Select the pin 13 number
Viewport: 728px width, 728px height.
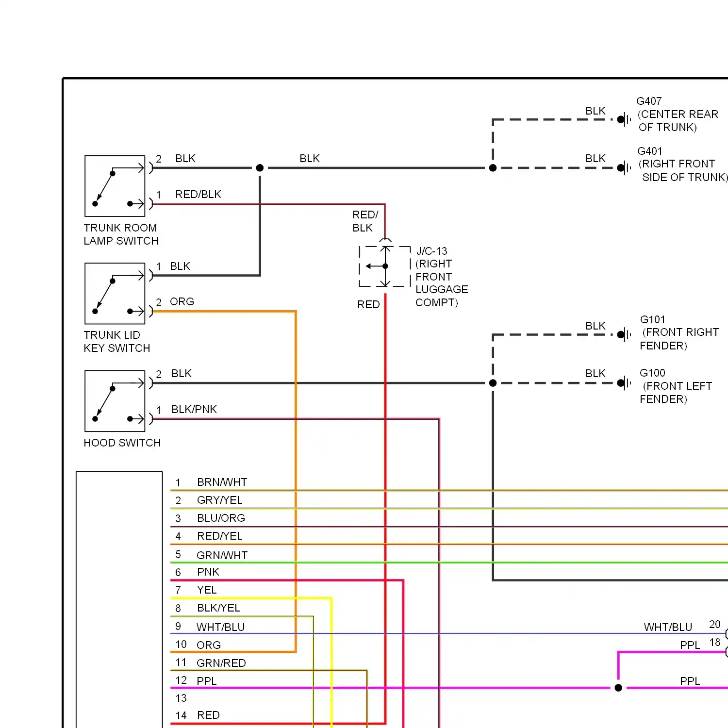181,698
